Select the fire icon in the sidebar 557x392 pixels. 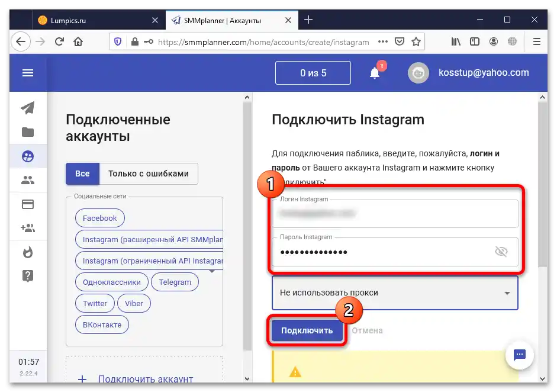tap(28, 252)
